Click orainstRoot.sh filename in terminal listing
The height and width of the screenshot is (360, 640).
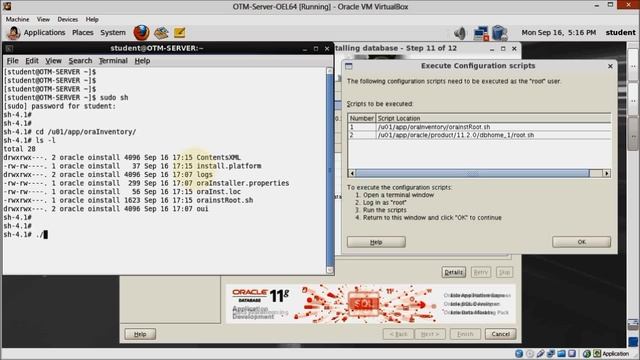[x=224, y=200]
